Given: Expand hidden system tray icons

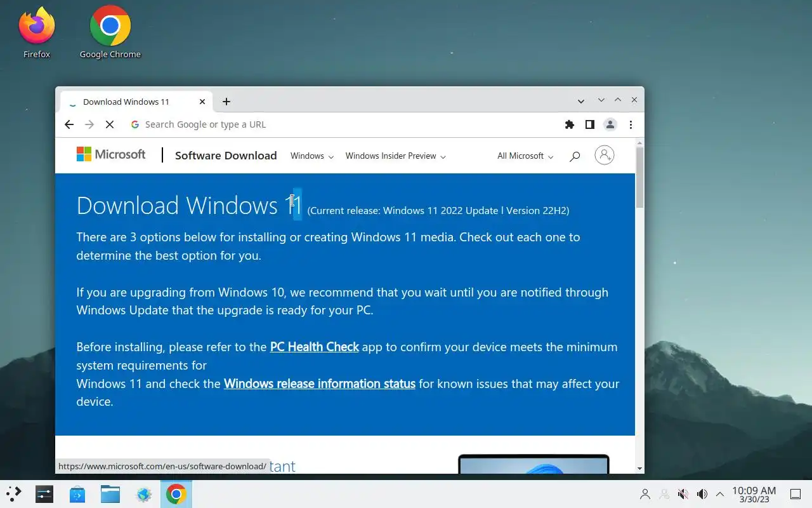Looking at the screenshot, I should (x=720, y=494).
